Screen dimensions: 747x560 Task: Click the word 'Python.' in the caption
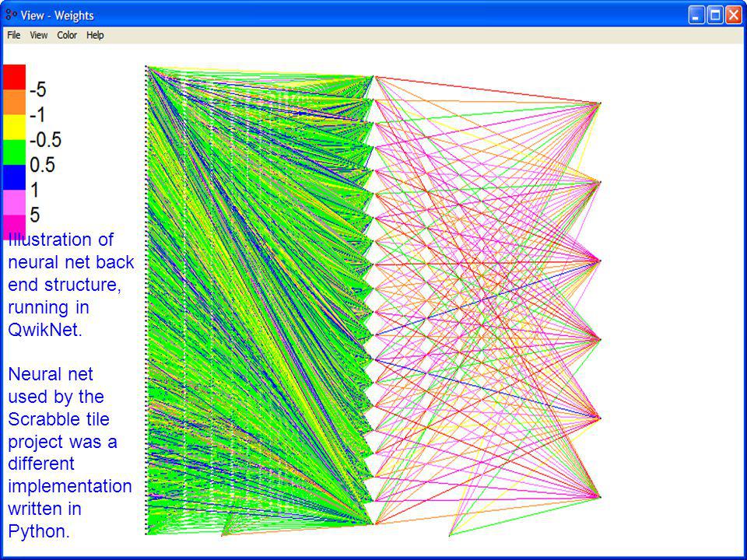[x=39, y=531]
